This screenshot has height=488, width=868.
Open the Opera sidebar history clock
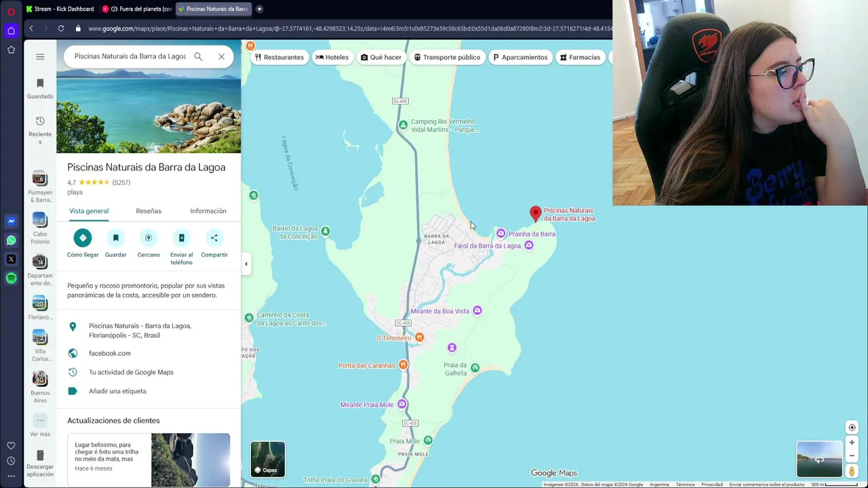pos(11,461)
